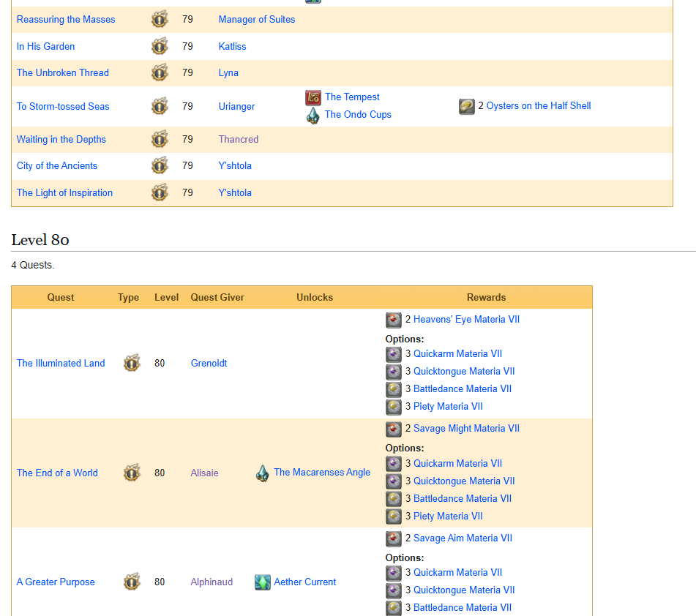The image size is (696, 616).
Task: Click main quest icon in To Storm-tossed Seas row
Action: 160,107
